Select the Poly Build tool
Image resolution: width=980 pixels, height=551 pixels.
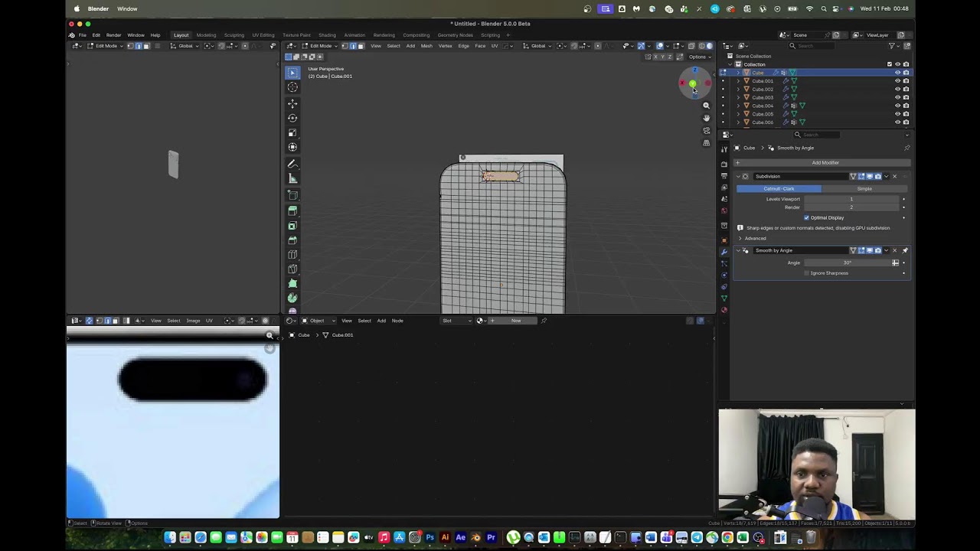coord(292,284)
